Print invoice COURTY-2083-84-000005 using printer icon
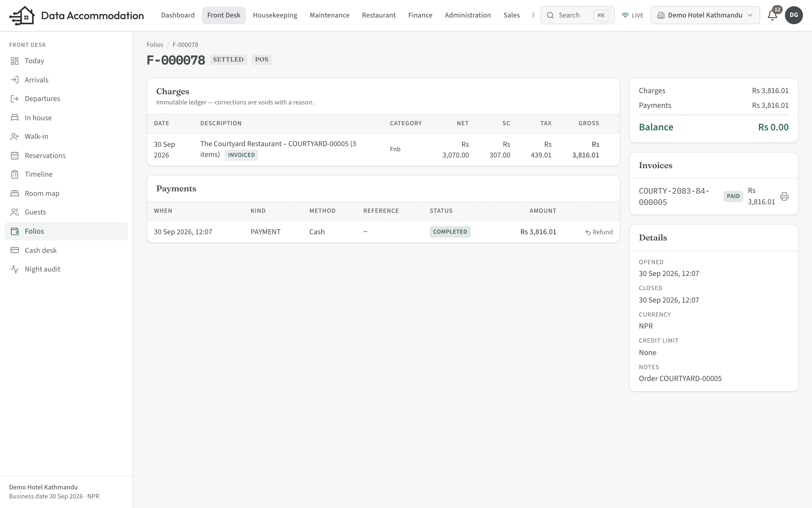 (x=784, y=196)
